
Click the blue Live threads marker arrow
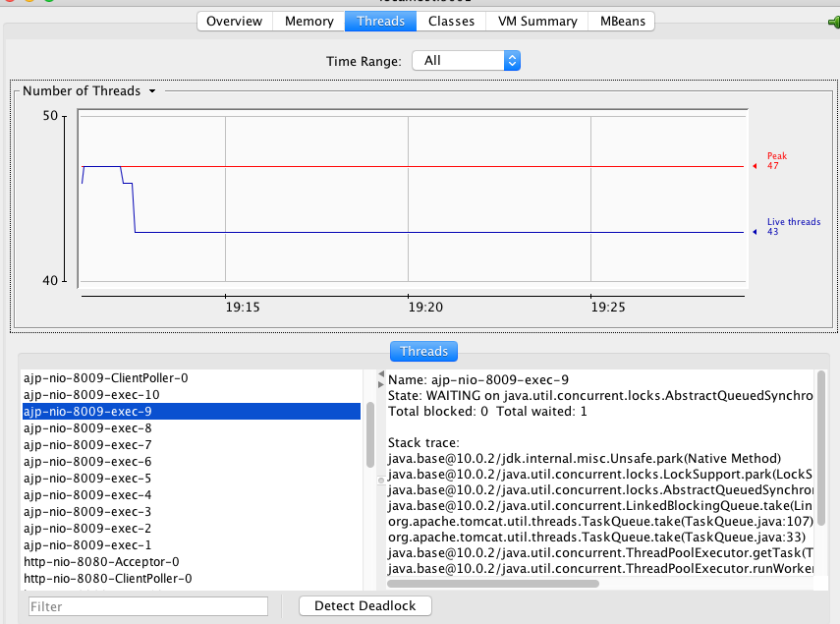coord(755,232)
